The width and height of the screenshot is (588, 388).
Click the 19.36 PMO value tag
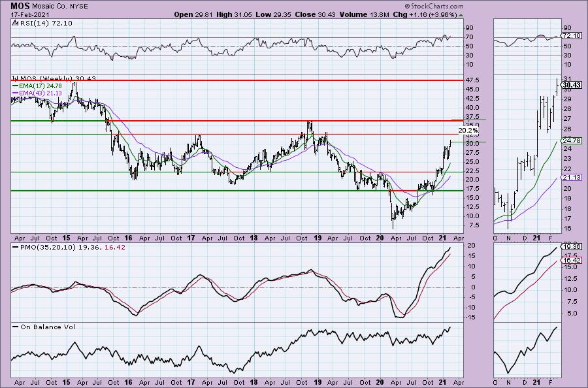572,246
